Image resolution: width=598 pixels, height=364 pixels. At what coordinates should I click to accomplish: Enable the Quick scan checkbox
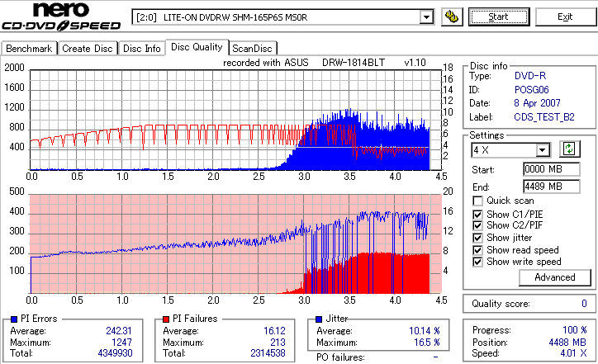pyautogui.click(x=477, y=201)
